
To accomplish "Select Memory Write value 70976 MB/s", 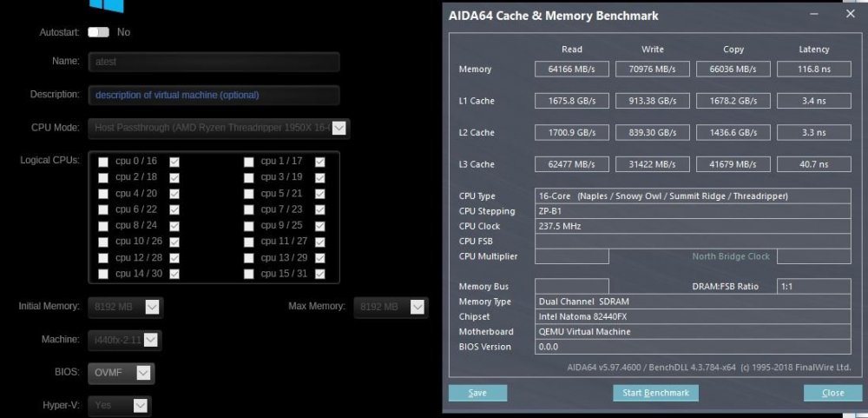I will tap(653, 70).
